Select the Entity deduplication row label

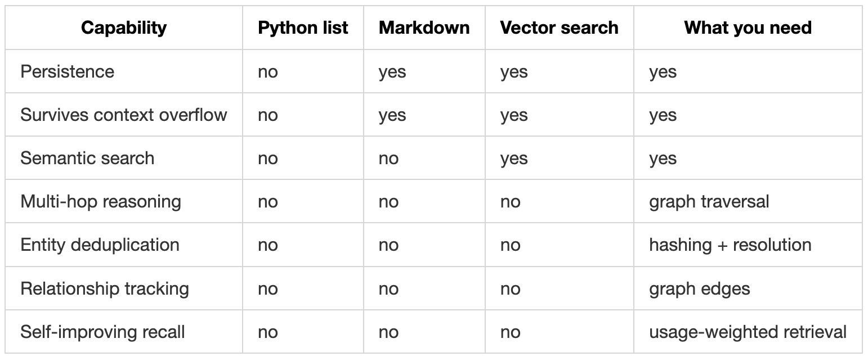pyautogui.click(x=100, y=245)
